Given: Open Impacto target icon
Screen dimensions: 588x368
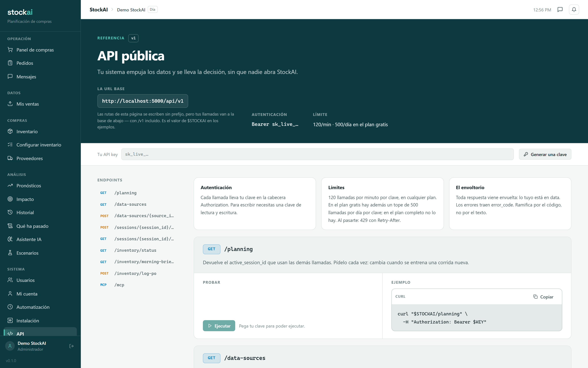Looking at the screenshot, I should click(10, 199).
